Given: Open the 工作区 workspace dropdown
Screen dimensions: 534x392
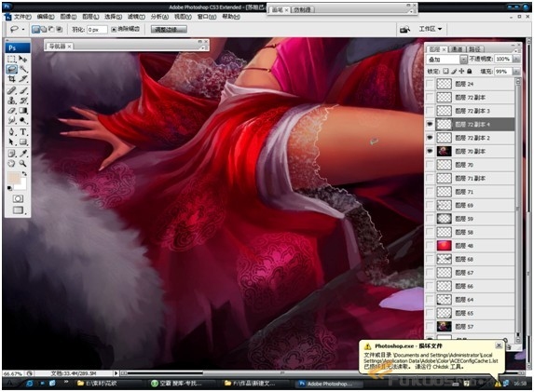Looking at the screenshot, I should point(431,29).
